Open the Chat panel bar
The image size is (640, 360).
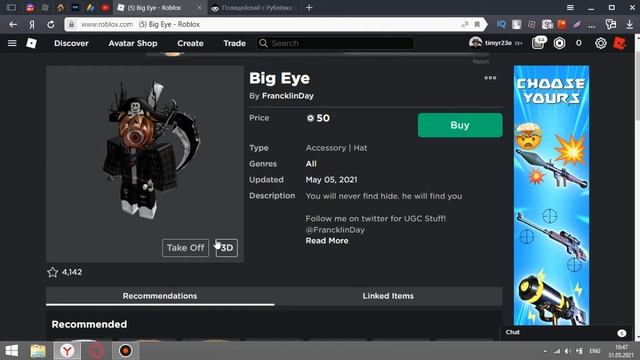click(x=567, y=333)
